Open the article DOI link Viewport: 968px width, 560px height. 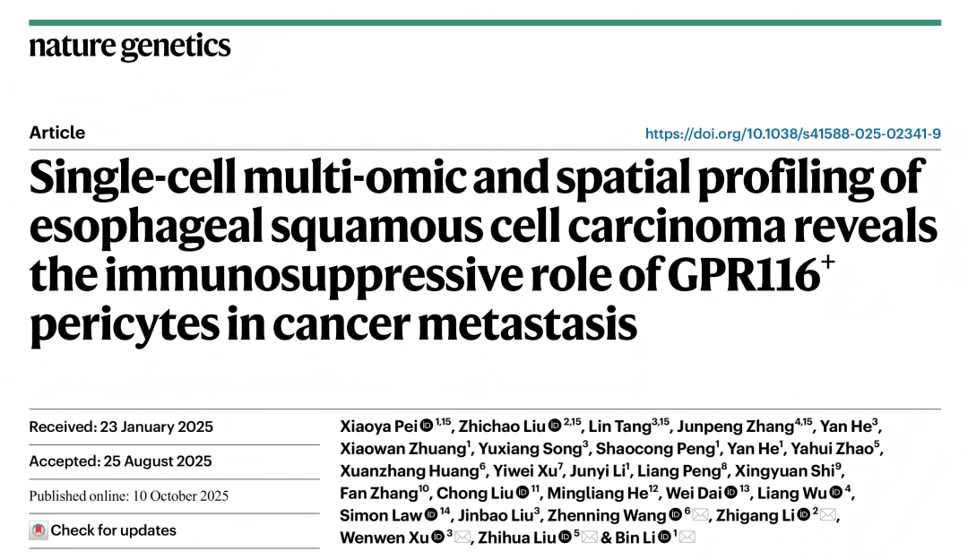[x=792, y=134]
